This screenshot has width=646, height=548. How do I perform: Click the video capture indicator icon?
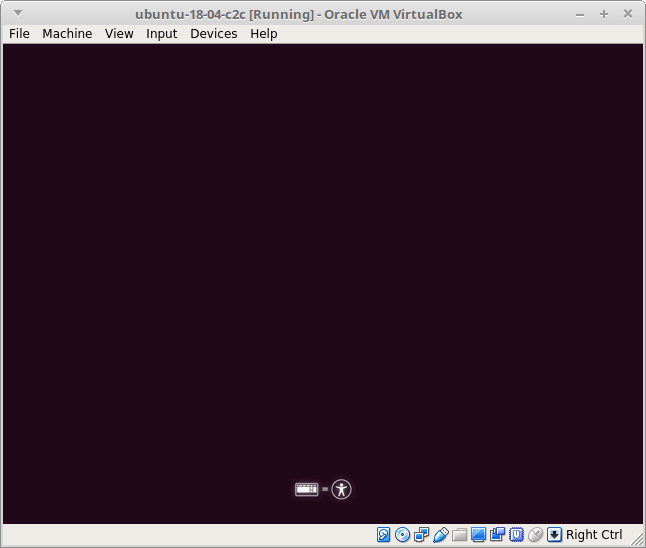[498, 535]
